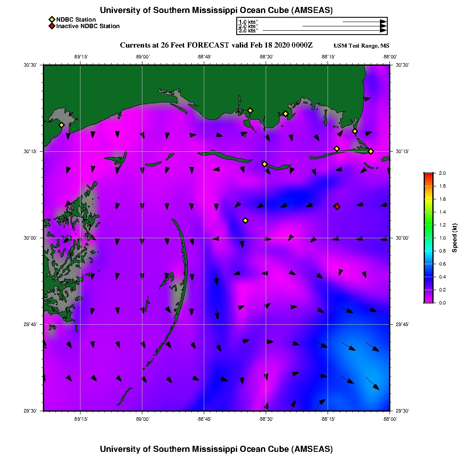Click the left axis 29°30' latitude label

pos(30,411)
